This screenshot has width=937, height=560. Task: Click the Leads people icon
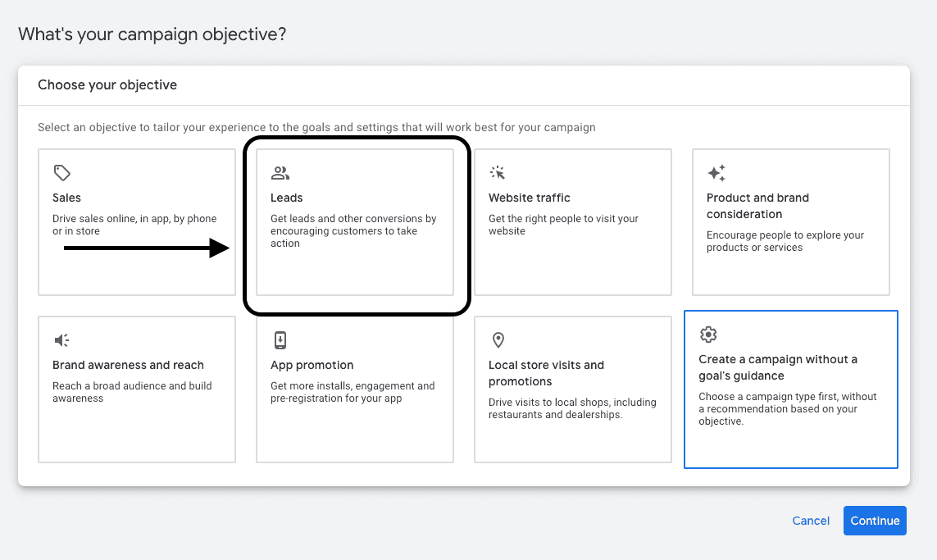pyautogui.click(x=280, y=173)
